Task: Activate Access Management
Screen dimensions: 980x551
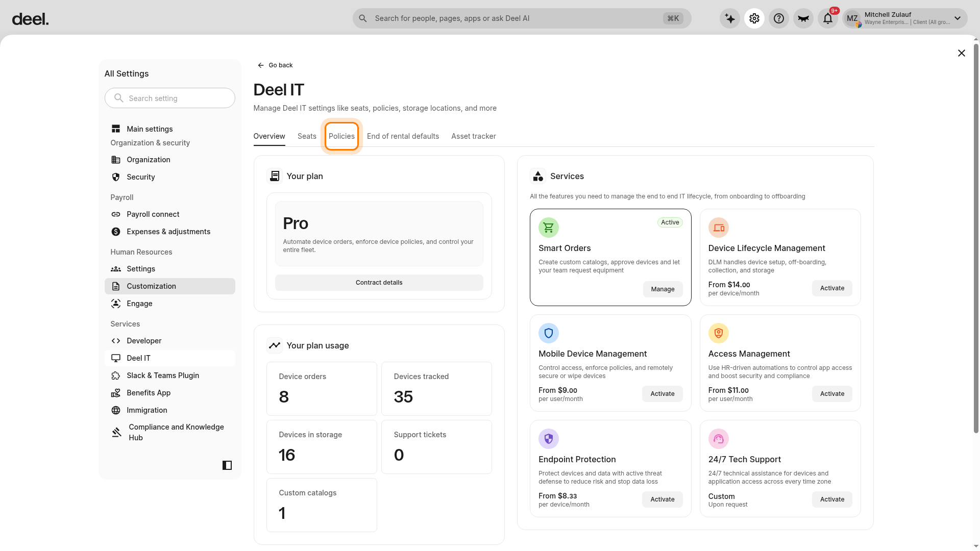Action: tap(832, 394)
